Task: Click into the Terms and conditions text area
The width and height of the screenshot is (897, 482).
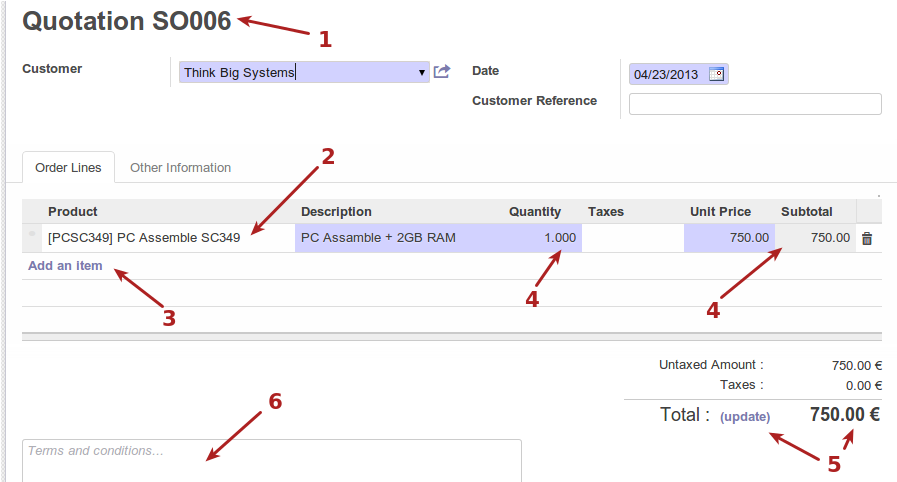Action: tap(271, 460)
